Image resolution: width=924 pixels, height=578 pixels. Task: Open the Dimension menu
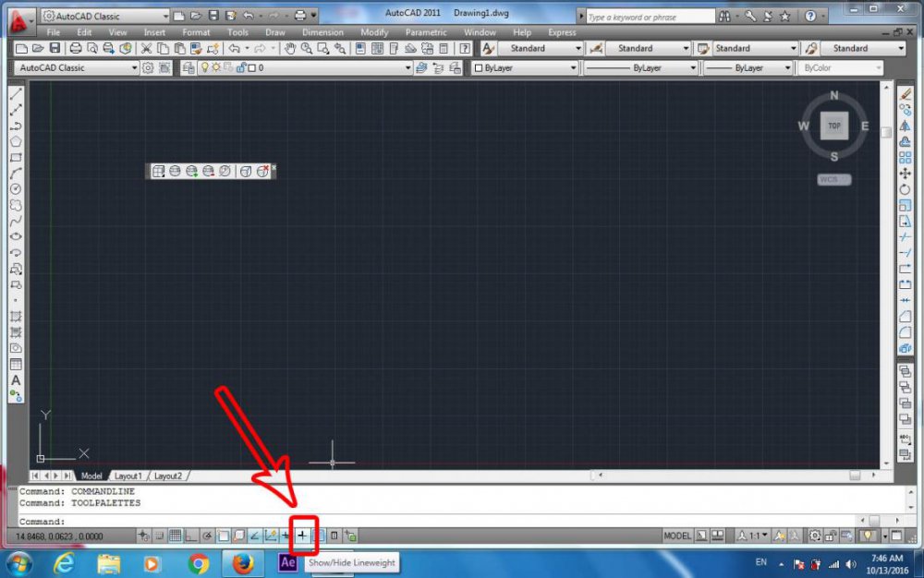pyautogui.click(x=322, y=32)
